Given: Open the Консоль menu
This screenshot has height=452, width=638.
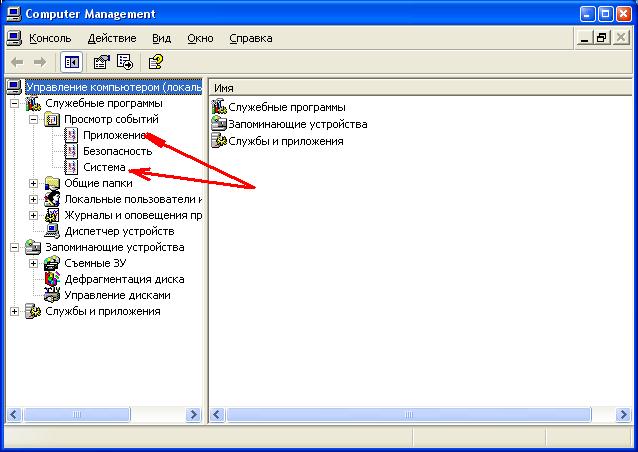Looking at the screenshot, I should click(50, 38).
